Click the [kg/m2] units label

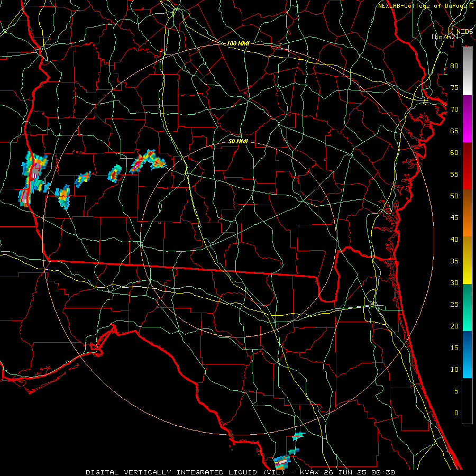(445, 36)
